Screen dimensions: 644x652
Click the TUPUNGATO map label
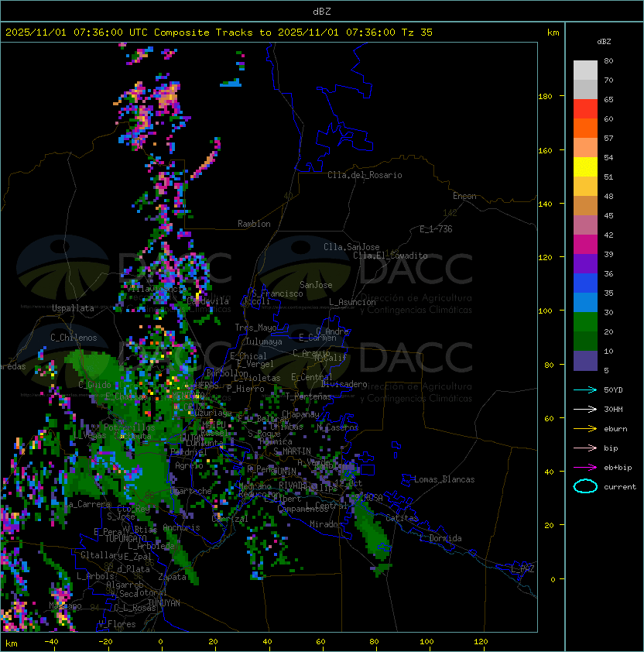click(125, 539)
